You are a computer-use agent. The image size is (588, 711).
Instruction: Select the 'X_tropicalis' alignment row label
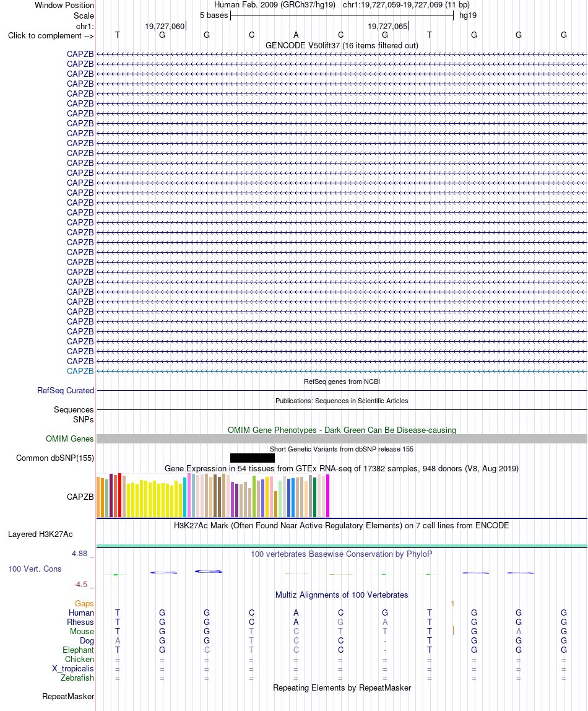[x=73, y=669]
